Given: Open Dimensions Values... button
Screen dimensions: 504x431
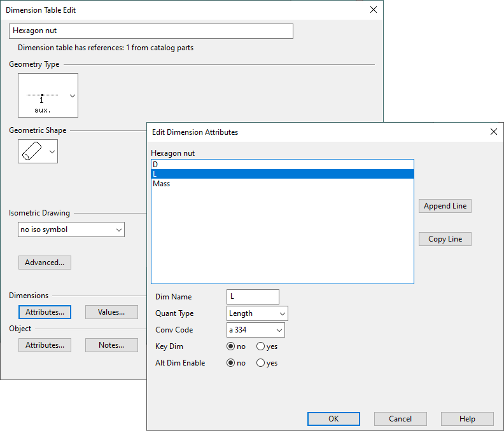Looking at the screenshot, I should (111, 312).
